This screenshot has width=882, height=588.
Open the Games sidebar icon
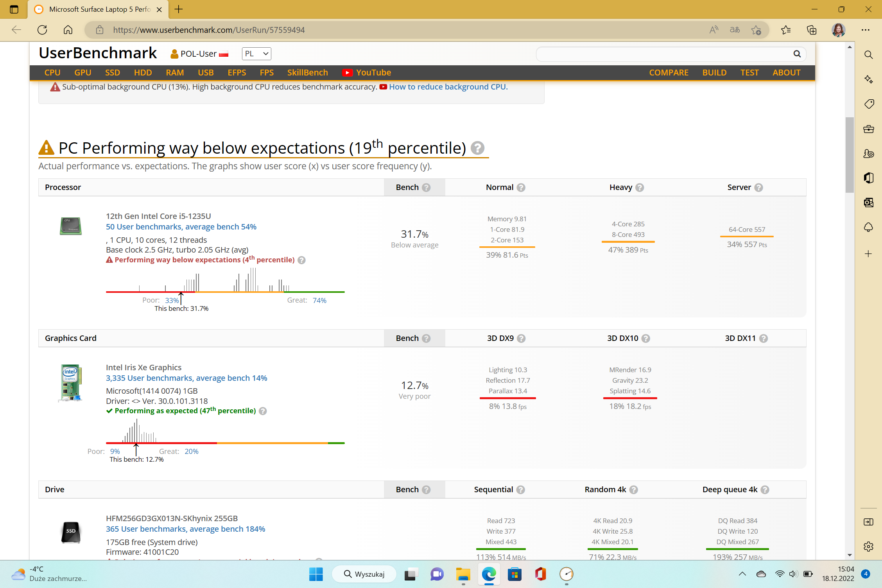click(869, 154)
